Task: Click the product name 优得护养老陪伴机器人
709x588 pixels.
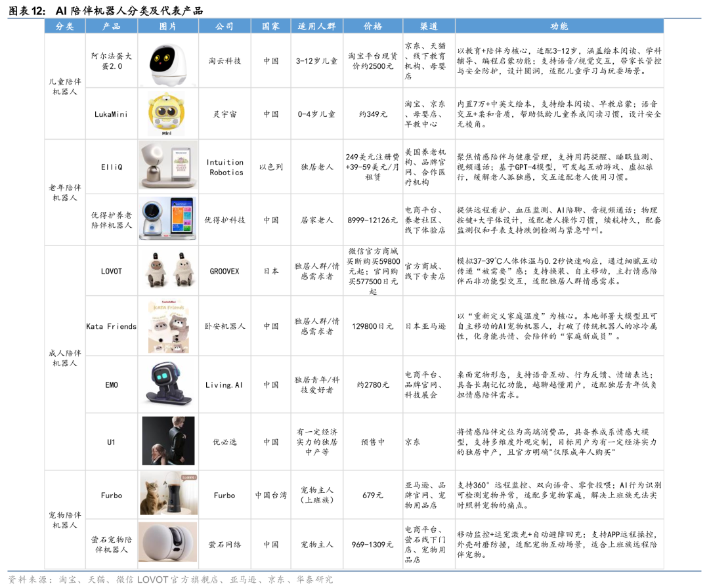Action: tap(111, 220)
